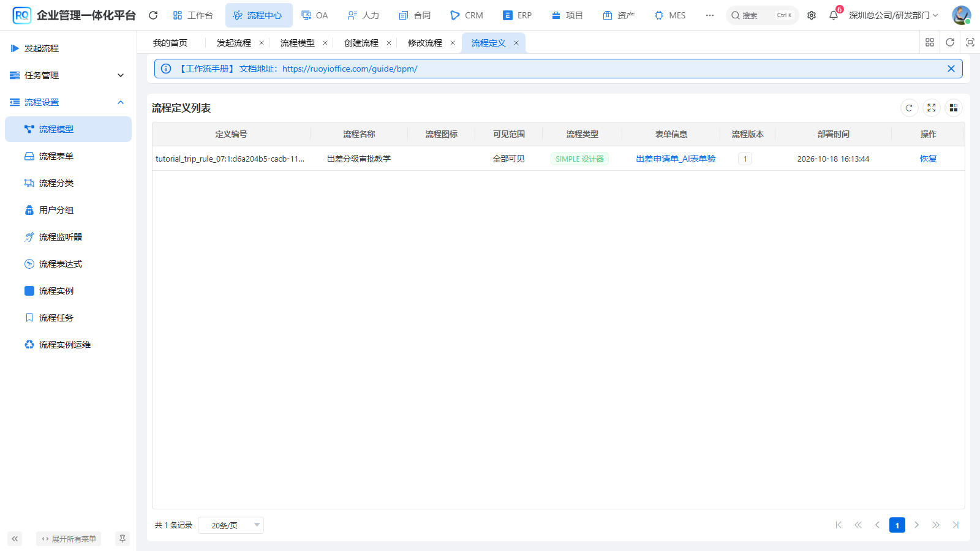Click 发起流程 in the sidebar
The image size is (980, 551).
pyautogui.click(x=68, y=48)
